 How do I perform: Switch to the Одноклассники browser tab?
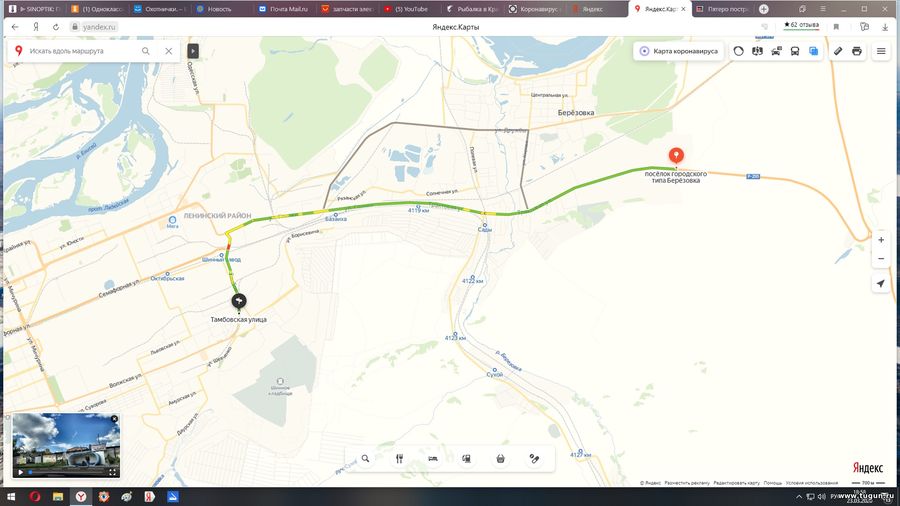pyautogui.click(x=98, y=9)
